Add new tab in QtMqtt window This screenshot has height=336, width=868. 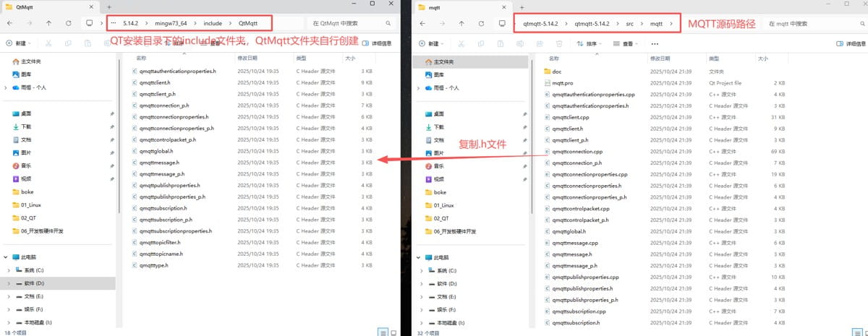pyautogui.click(x=109, y=6)
